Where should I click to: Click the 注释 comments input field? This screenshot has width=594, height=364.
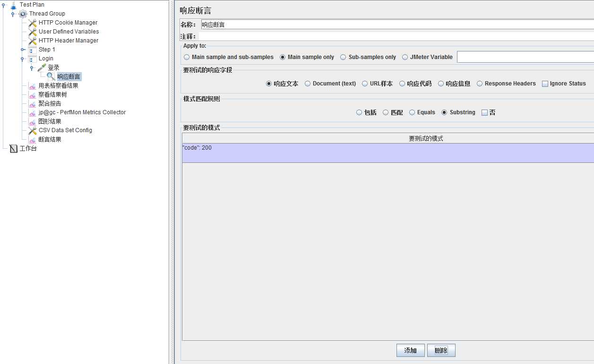point(396,36)
